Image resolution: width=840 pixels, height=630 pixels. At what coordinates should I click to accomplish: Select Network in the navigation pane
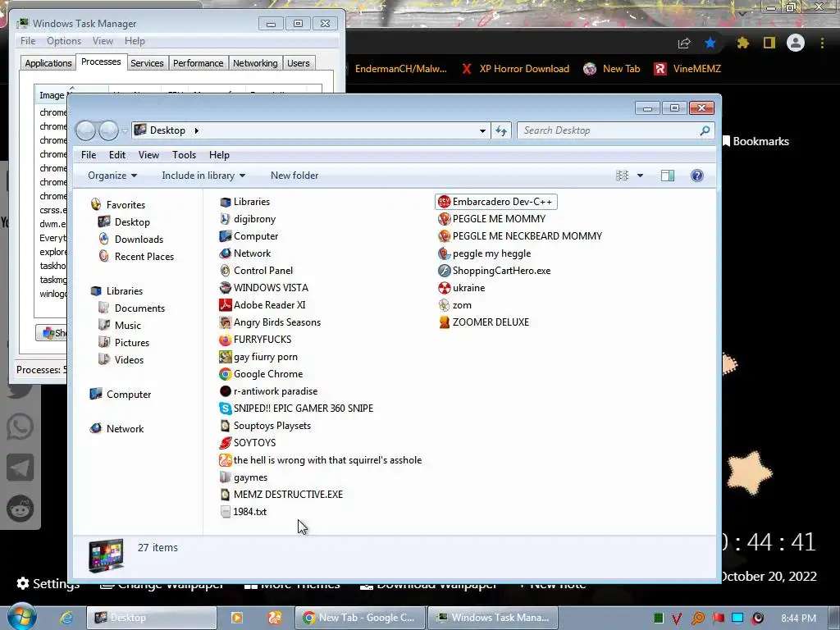125,428
